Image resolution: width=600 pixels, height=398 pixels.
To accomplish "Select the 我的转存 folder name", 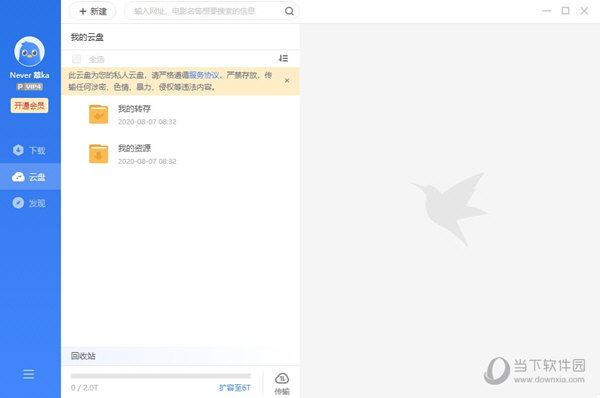I will click(x=134, y=109).
